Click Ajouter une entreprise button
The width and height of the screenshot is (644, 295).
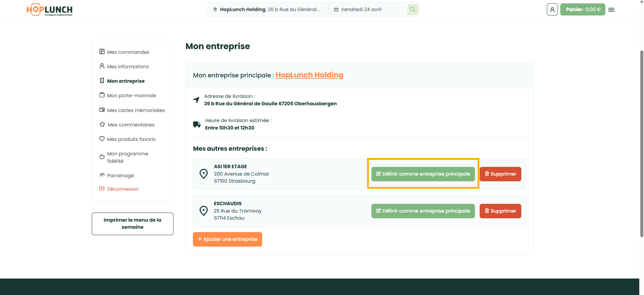coord(228,239)
